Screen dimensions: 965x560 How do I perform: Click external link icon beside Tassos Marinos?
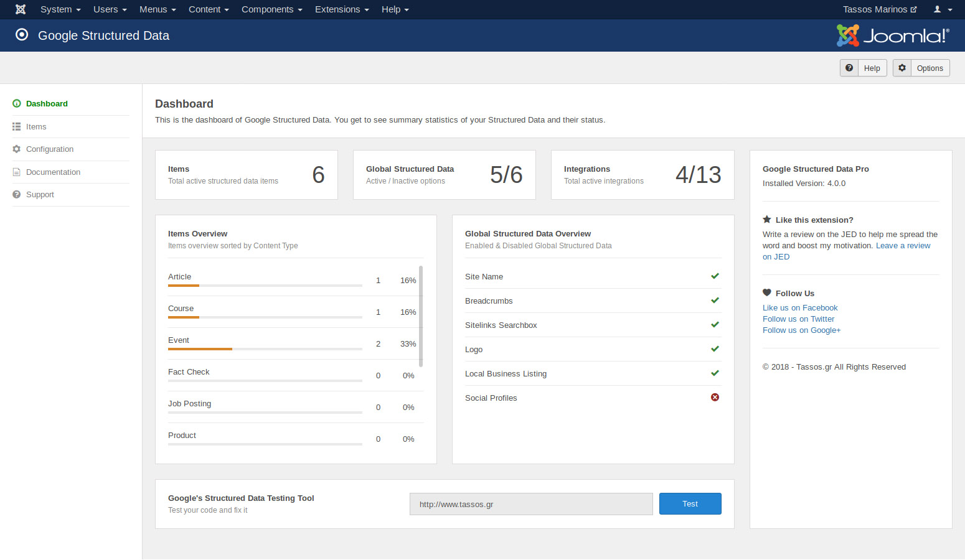click(x=913, y=9)
